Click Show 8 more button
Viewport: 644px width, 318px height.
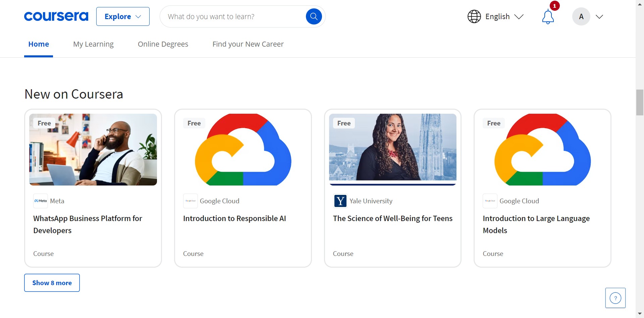click(x=52, y=283)
